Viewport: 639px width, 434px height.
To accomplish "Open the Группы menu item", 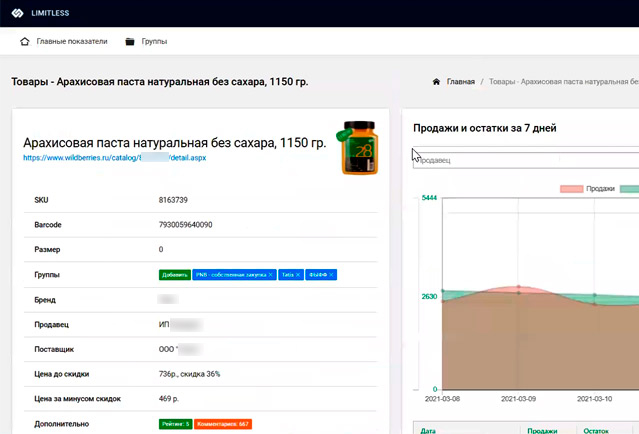I will point(154,42).
